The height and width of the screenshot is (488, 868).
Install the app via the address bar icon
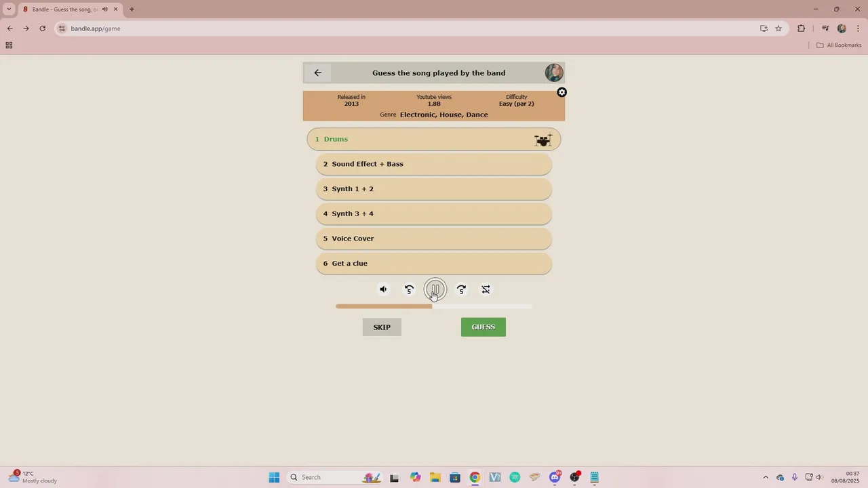point(764,28)
